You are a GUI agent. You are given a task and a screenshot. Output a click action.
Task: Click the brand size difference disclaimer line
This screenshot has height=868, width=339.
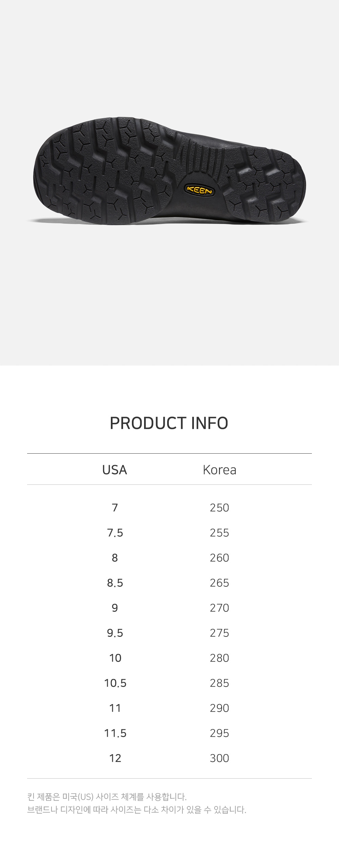click(137, 809)
